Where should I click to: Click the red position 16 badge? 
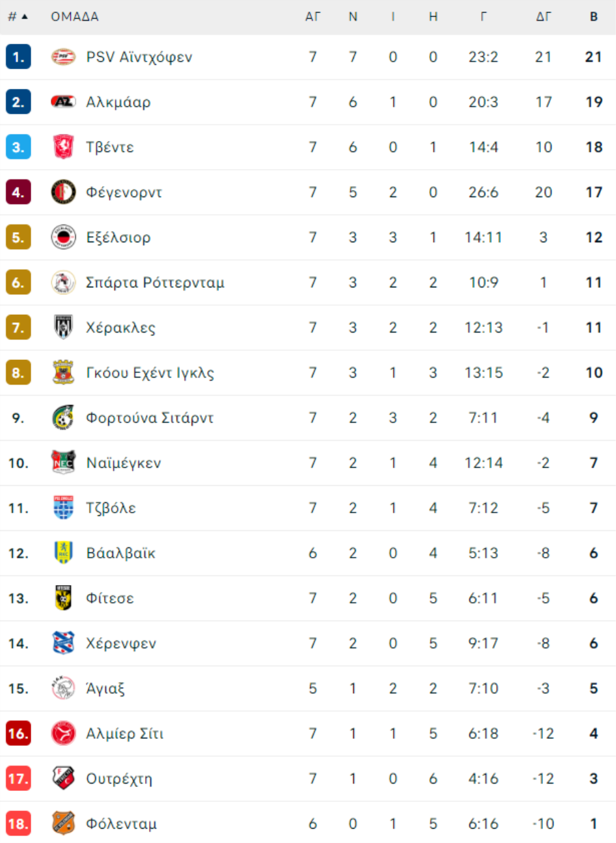coord(18,734)
